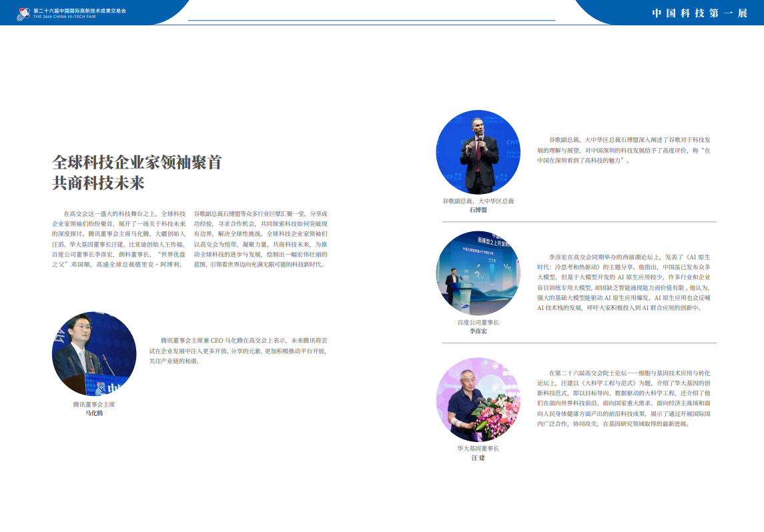Viewport: 764px width, 532px height.
Task: Click the China Hi-Tech Fair logo icon
Action: click(x=23, y=13)
